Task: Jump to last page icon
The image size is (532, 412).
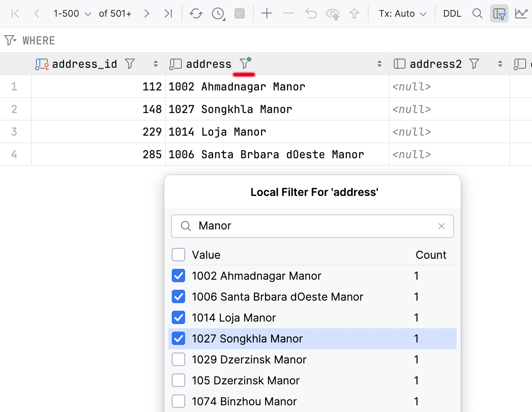Action: (168, 14)
